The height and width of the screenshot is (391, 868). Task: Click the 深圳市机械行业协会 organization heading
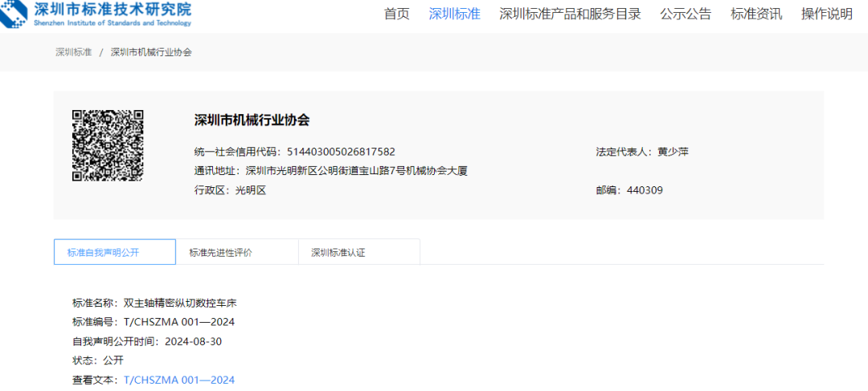(x=252, y=120)
